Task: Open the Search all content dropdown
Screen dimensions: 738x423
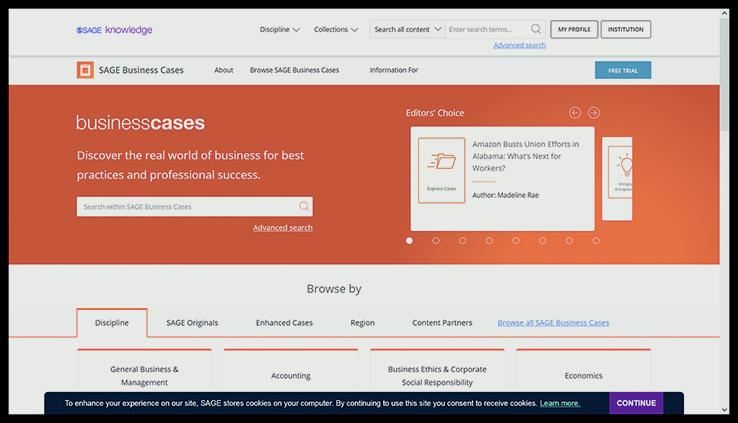Action: point(408,29)
